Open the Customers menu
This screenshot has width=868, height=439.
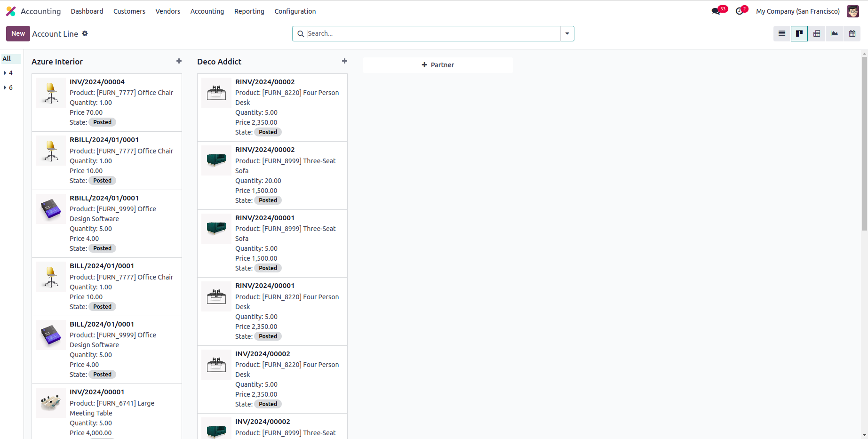(x=129, y=11)
